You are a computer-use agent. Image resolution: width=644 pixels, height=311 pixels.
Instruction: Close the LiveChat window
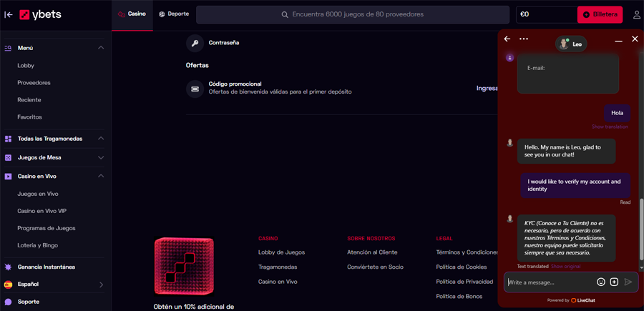pos(635,39)
